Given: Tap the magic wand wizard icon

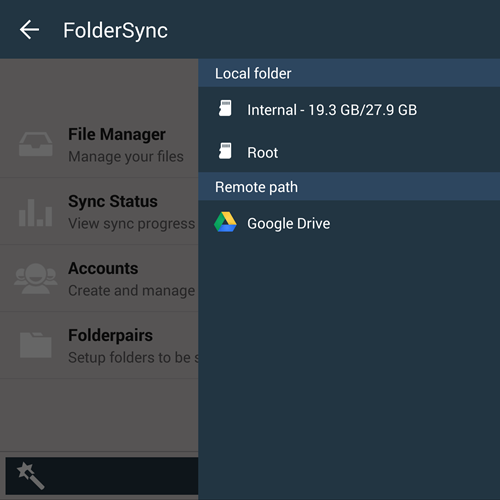Looking at the screenshot, I should pyautogui.click(x=30, y=476).
